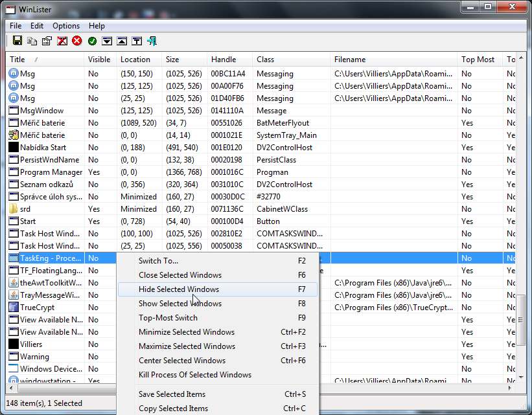532x415 pixels.
Task: Choose Close Selected Windows in context menu
Action: (218, 275)
